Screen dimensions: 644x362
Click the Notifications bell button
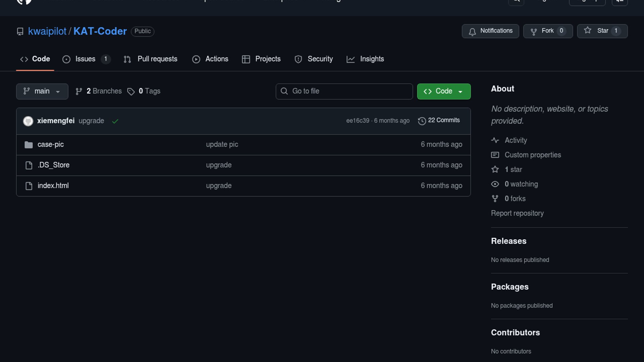pos(490,31)
